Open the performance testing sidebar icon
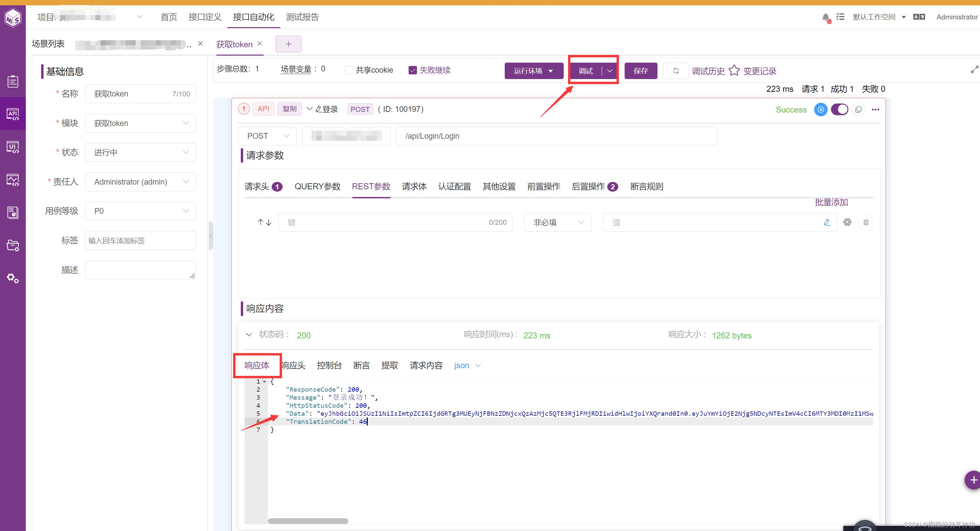The height and width of the screenshot is (531, 980). pos(12,180)
